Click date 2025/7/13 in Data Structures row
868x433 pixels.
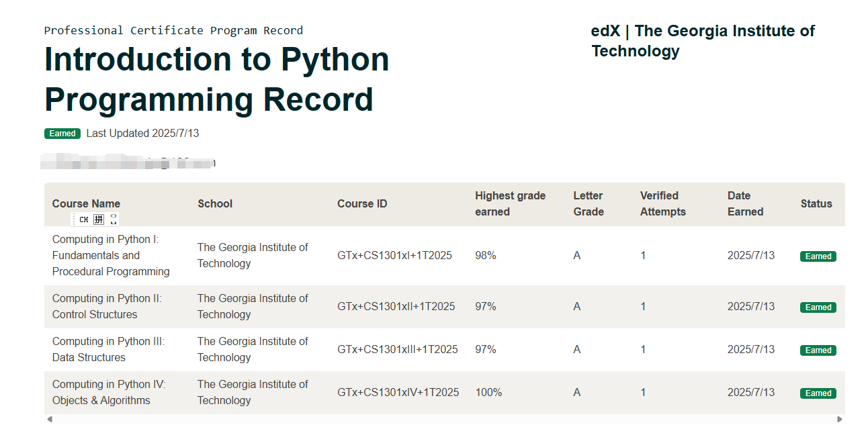[751, 349]
